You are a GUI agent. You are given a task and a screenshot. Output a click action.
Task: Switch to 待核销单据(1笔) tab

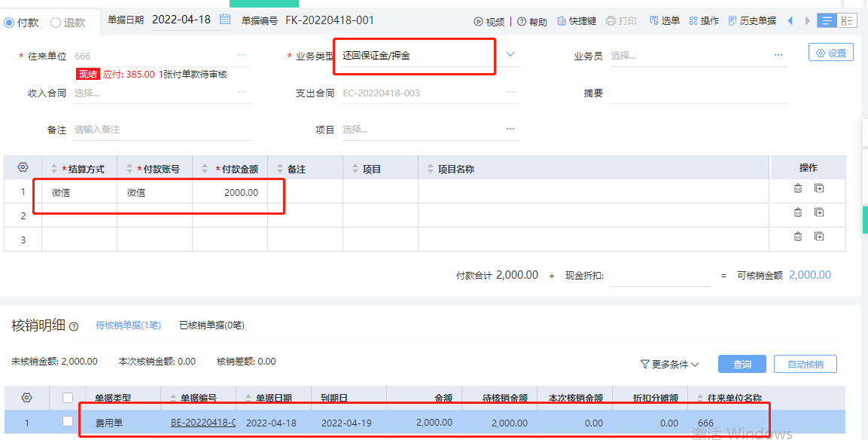128,325
